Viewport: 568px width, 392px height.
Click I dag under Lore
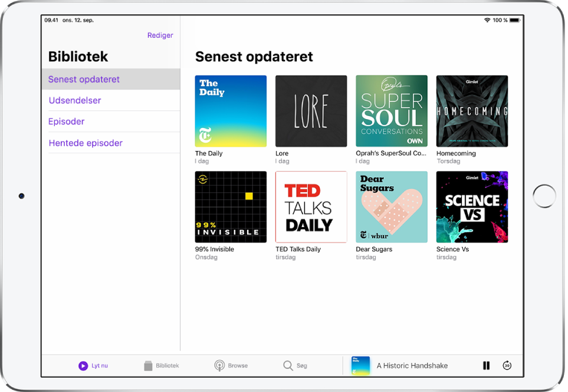coord(282,162)
